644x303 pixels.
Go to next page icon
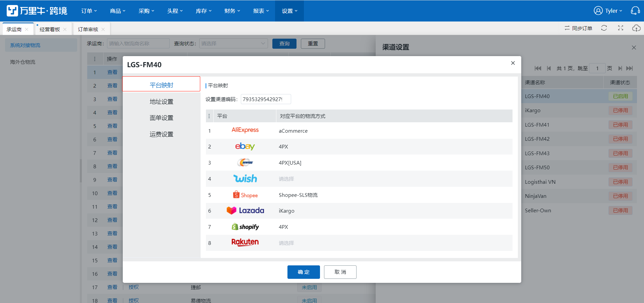(x=620, y=69)
